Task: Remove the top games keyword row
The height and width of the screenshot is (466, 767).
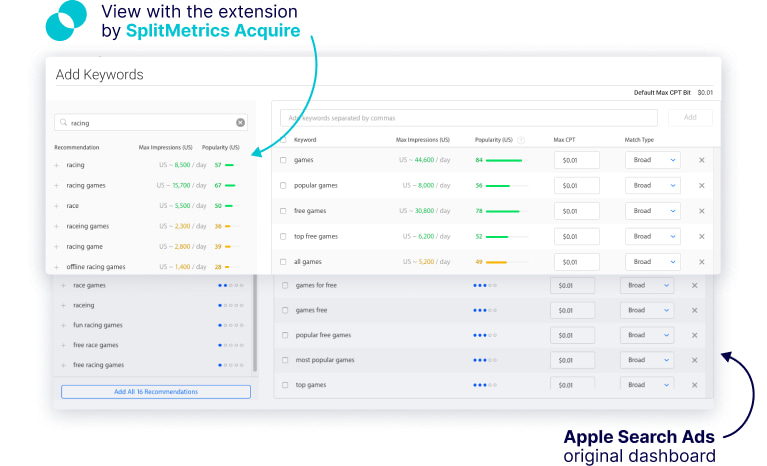Action: [x=695, y=385]
